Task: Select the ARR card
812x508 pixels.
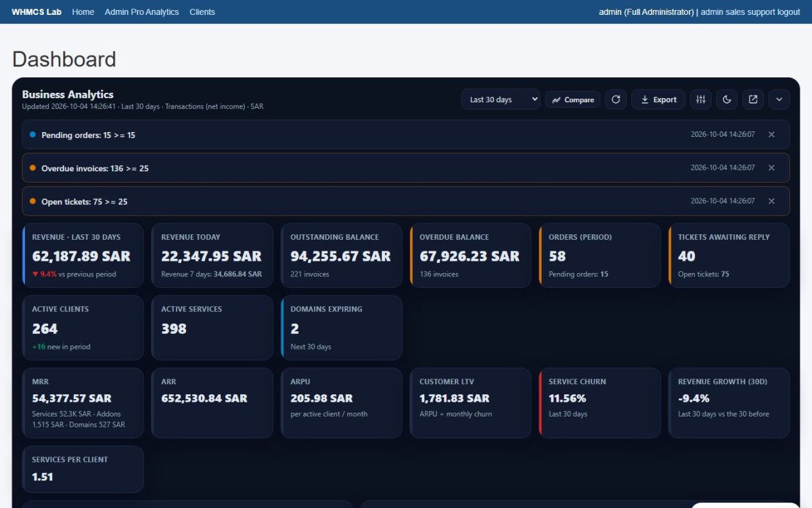Action: tap(212, 403)
